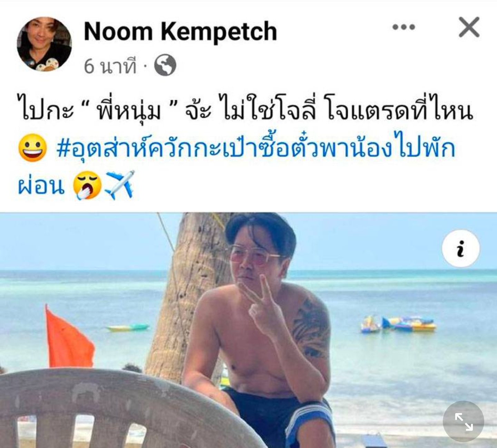Click the photo info 'i' icon

(461, 248)
